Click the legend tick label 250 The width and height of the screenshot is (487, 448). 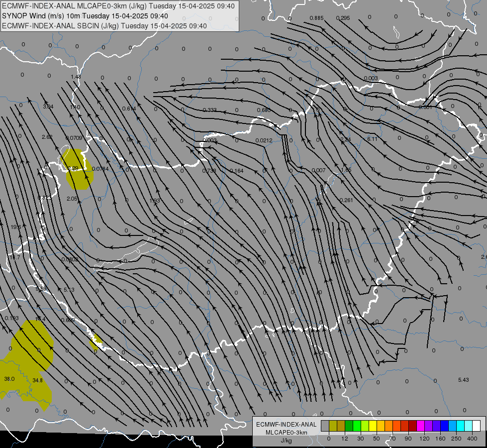pyautogui.click(x=456, y=439)
